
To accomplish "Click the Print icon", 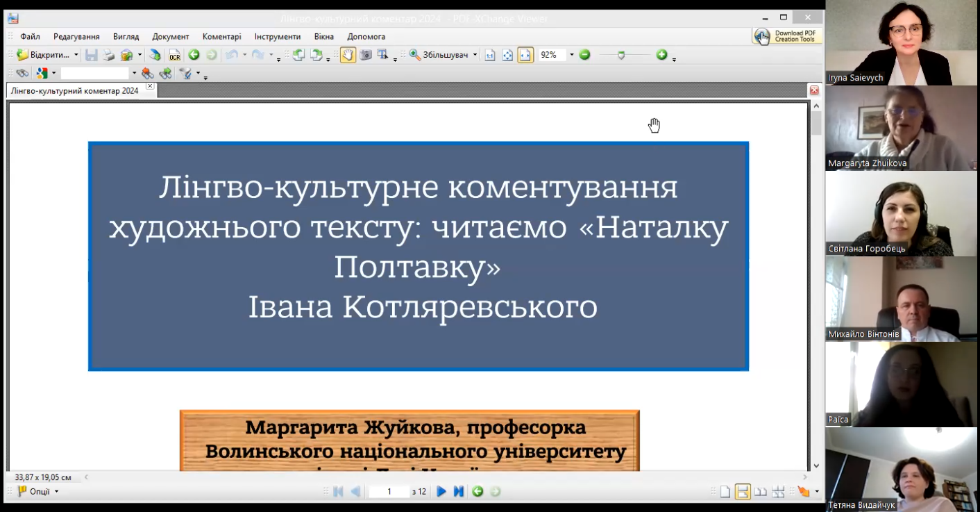I will click(109, 55).
